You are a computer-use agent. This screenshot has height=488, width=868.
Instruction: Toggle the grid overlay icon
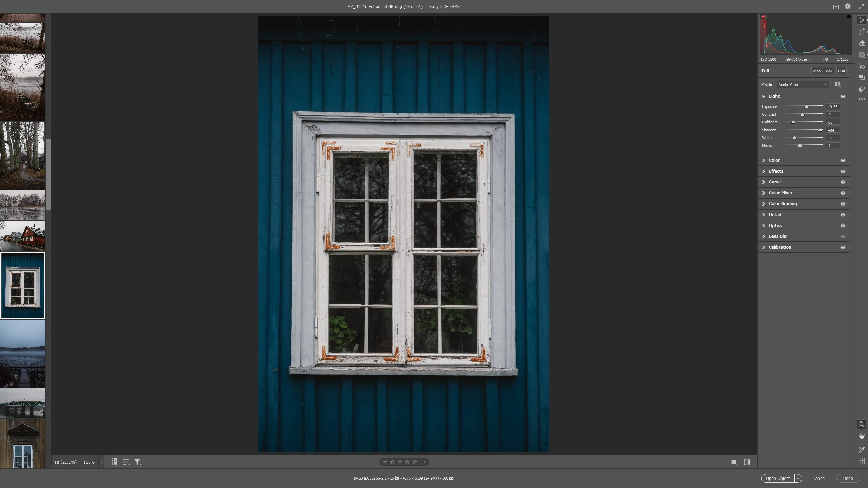click(x=861, y=461)
